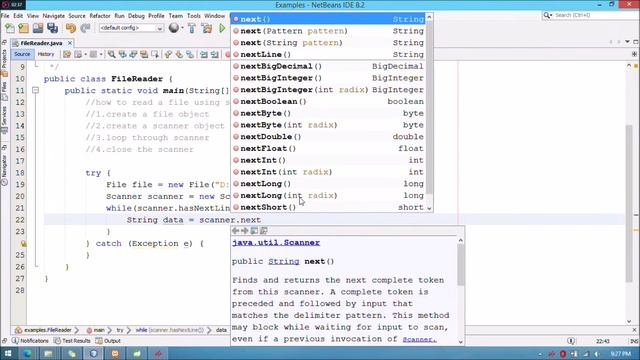Click the main breadcrumb item
640x360 pixels.
click(96, 330)
